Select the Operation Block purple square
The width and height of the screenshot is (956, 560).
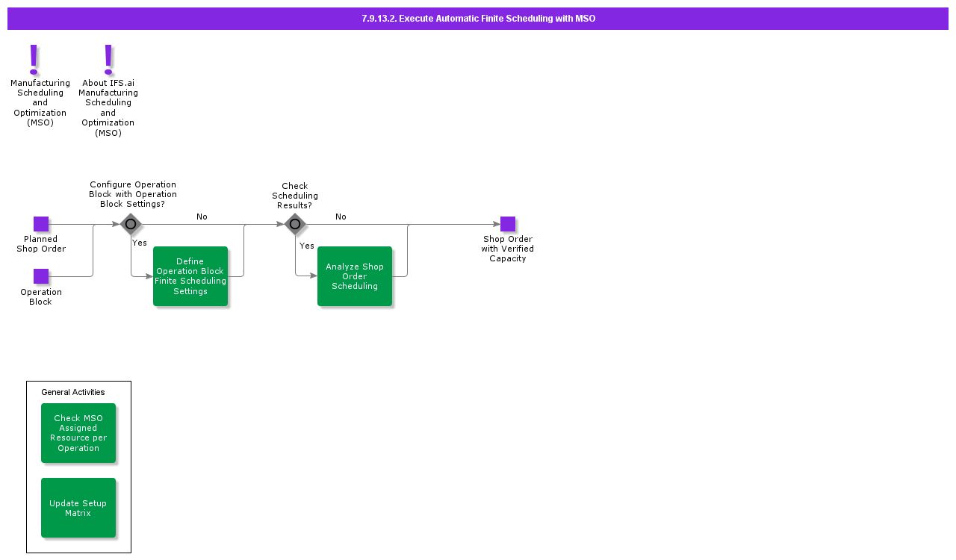click(x=41, y=276)
